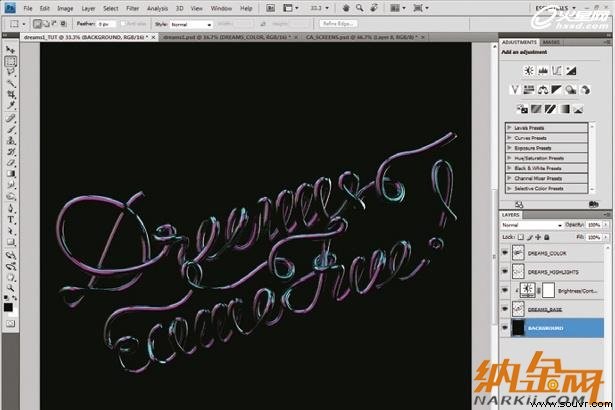Open the Layer menu

pyautogui.click(x=88, y=8)
